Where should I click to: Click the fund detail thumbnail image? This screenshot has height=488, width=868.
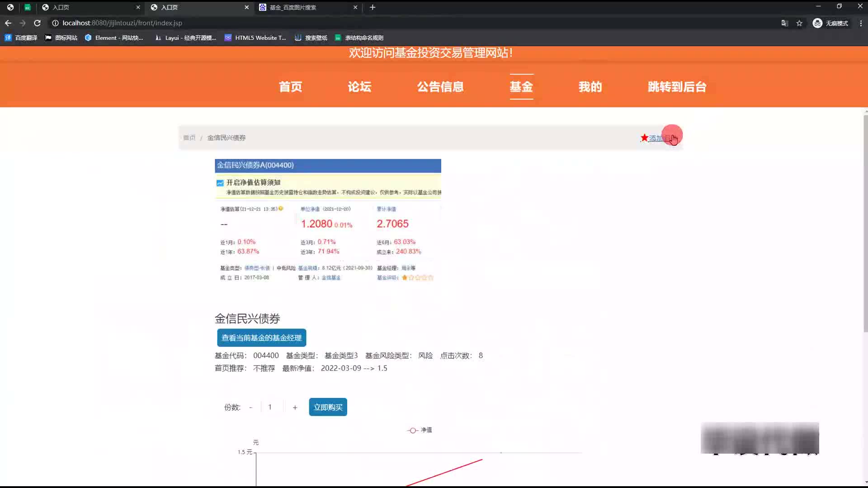coord(328,221)
